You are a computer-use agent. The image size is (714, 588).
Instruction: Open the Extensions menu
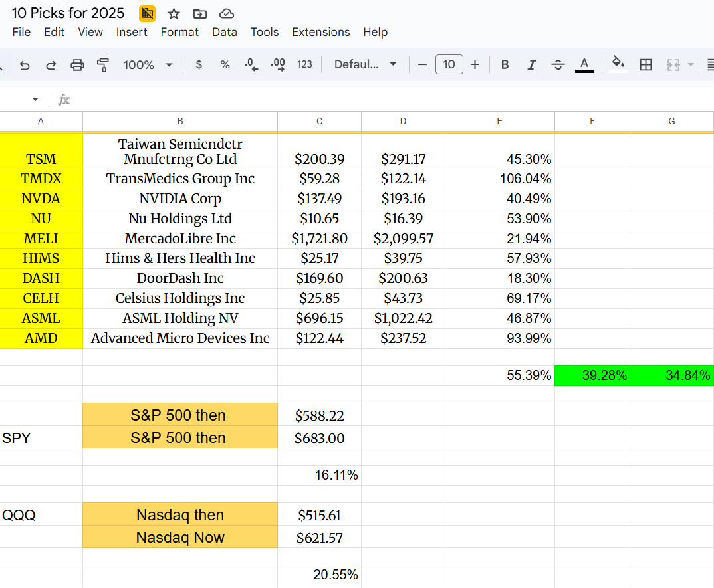pos(321,32)
